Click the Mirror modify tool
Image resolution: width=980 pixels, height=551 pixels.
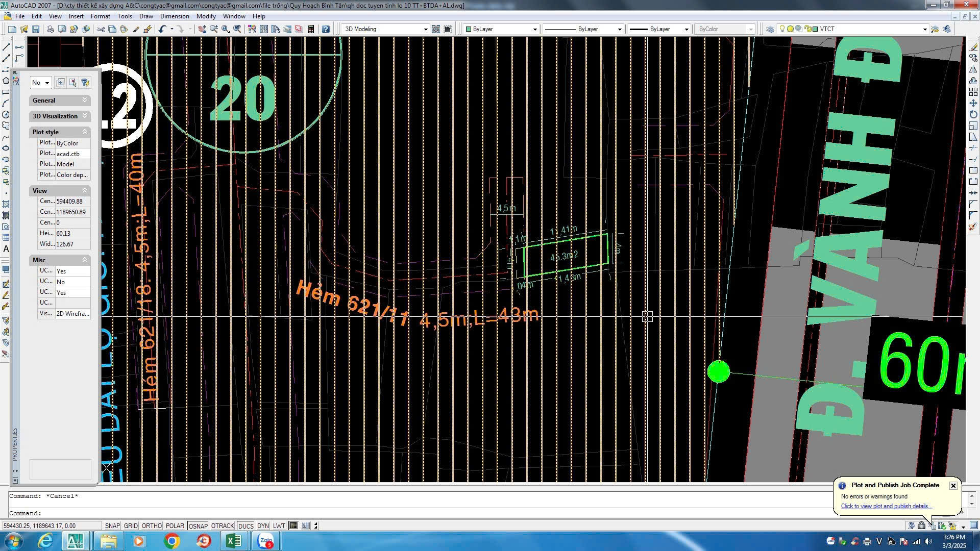973,69
